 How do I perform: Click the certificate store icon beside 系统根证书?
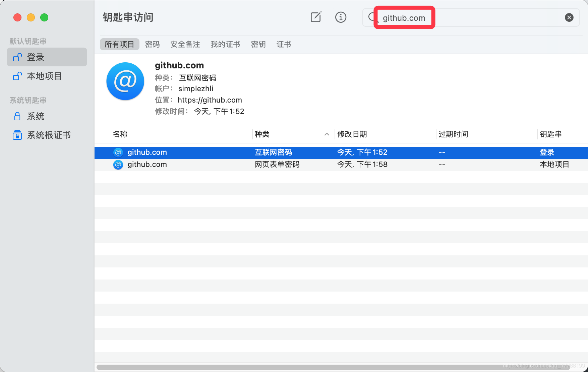point(17,135)
